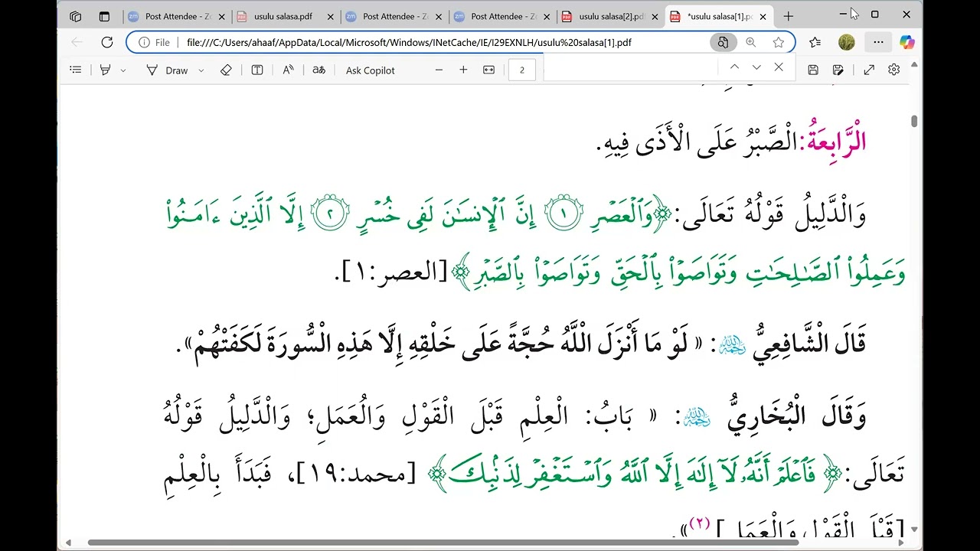This screenshot has width=980, height=551.
Task: Switch to the first Post Attendee tab
Action: coord(176,16)
